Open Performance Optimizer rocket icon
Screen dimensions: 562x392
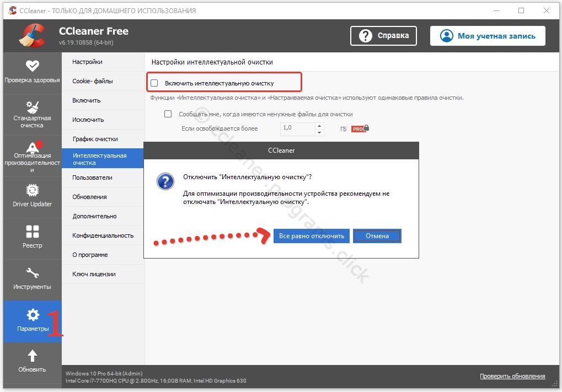click(33, 147)
